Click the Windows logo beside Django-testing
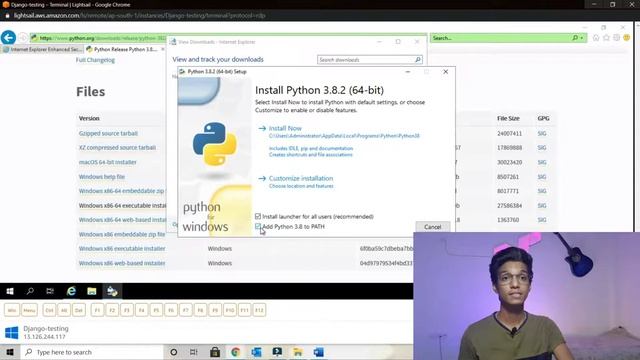The height and width of the screenshot is (360, 640). click(x=11, y=333)
